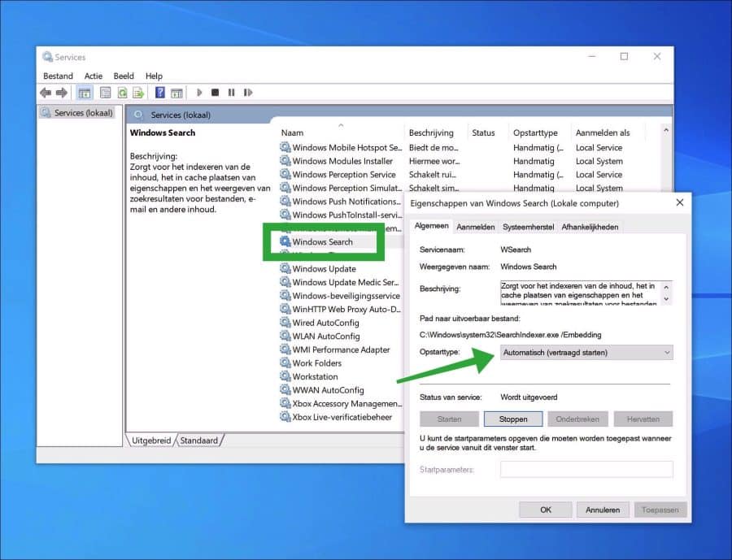This screenshot has height=560, width=732.
Task: Click the Back arrow in Services toolbar
Action: pos(46,93)
